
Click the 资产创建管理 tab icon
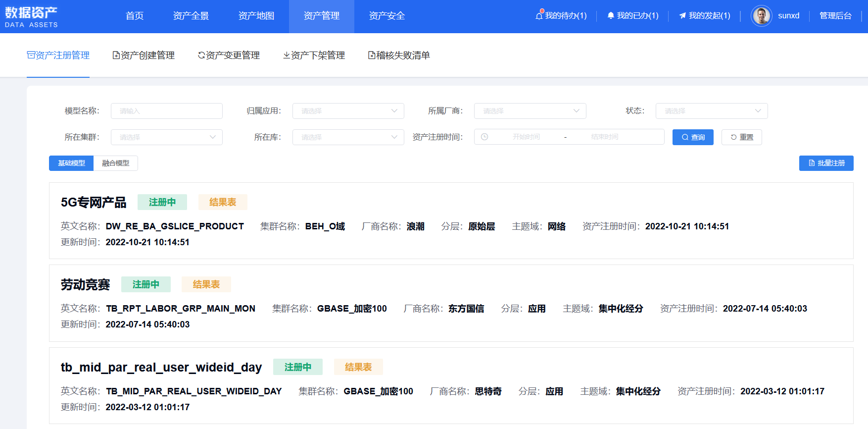(x=116, y=55)
